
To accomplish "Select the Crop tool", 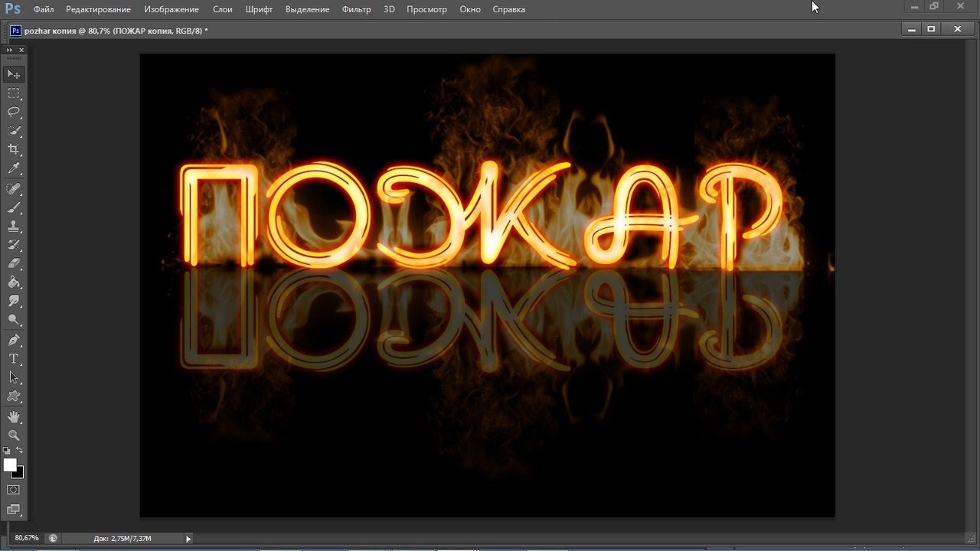I will pyautogui.click(x=14, y=150).
